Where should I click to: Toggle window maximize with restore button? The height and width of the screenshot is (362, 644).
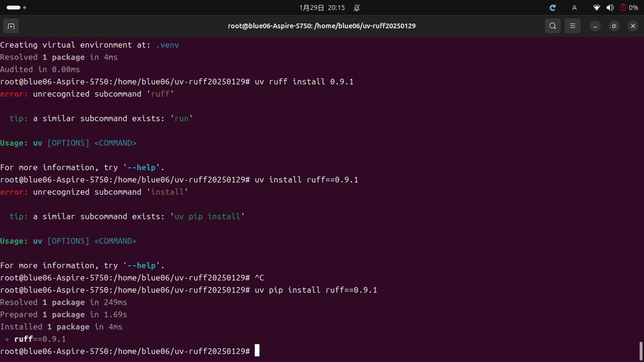pyautogui.click(x=614, y=26)
